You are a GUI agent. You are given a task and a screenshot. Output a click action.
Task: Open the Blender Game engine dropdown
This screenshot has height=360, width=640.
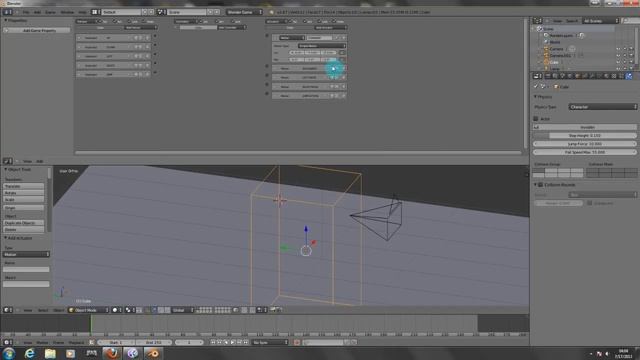pos(244,12)
